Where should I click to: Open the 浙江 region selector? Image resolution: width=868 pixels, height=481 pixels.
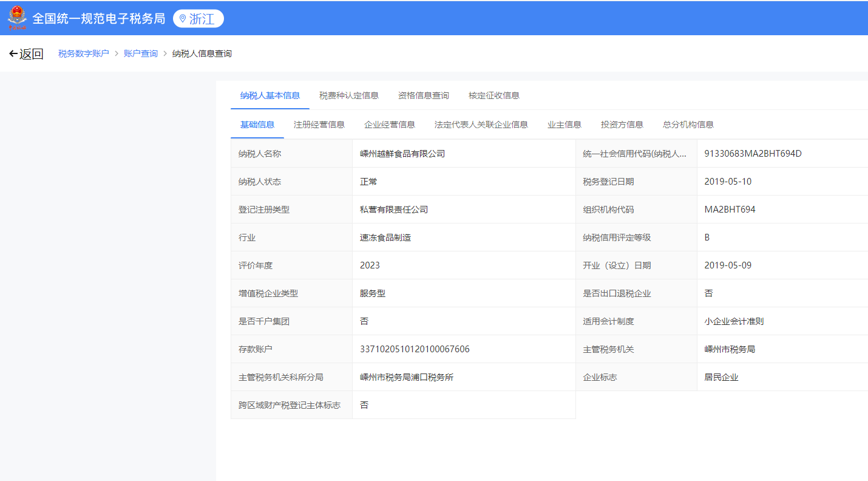click(198, 19)
